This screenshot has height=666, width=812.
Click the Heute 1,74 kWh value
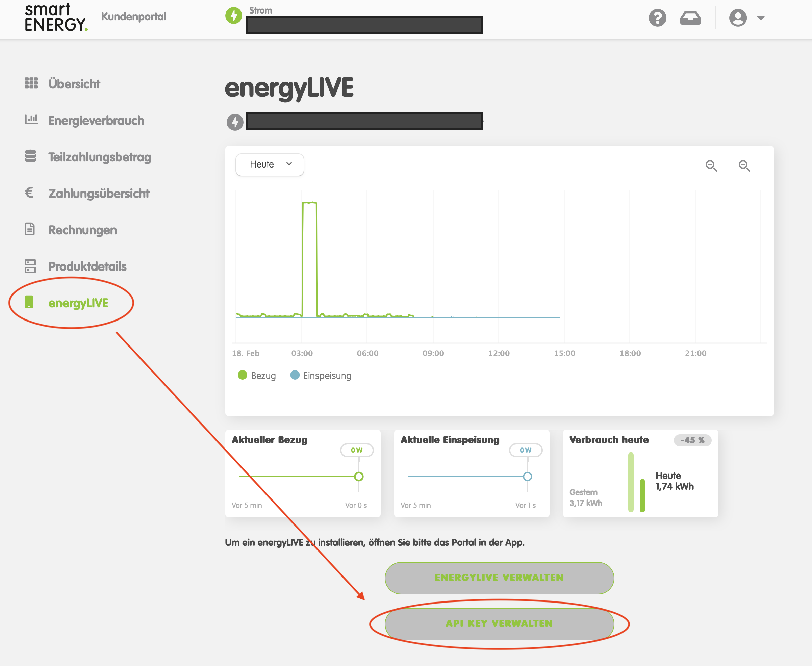674,481
